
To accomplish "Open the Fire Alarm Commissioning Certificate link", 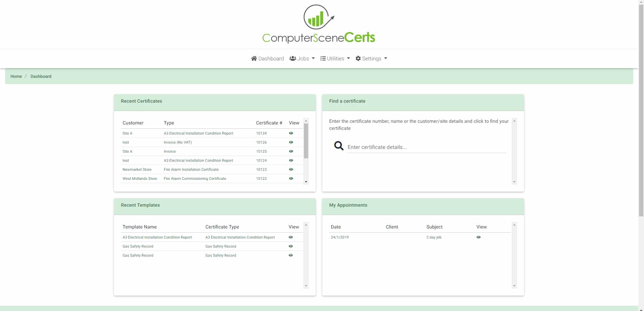I will pyautogui.click(x=195, y=178).
